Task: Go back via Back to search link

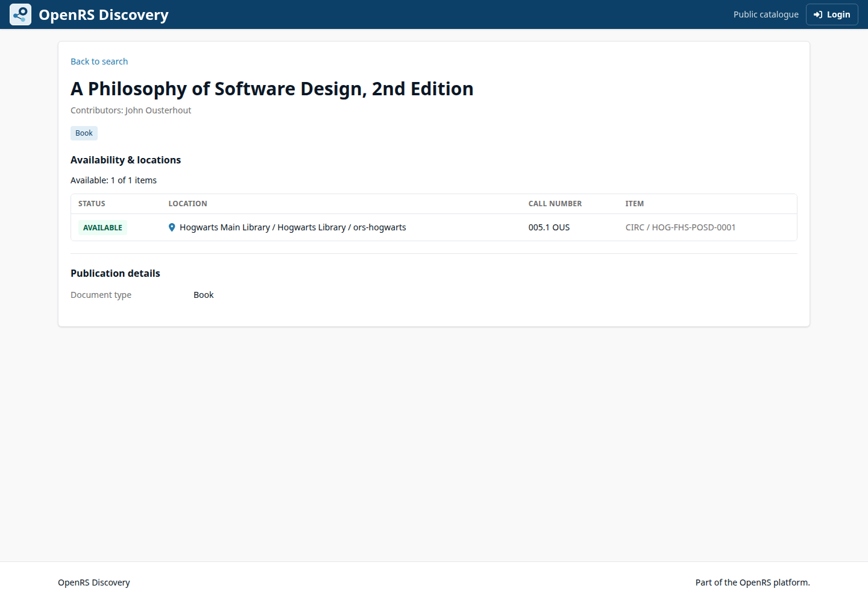Action: click(99, 62)
